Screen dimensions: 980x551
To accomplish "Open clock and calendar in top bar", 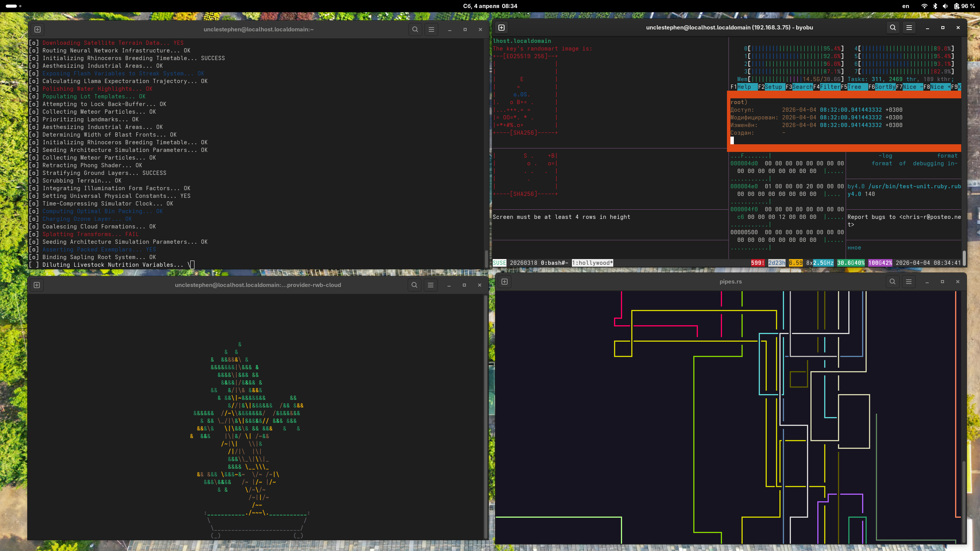I will [490, 6].
